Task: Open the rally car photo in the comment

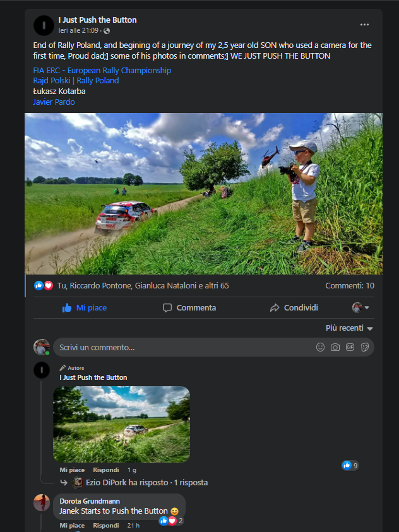Action: point(121,424)
